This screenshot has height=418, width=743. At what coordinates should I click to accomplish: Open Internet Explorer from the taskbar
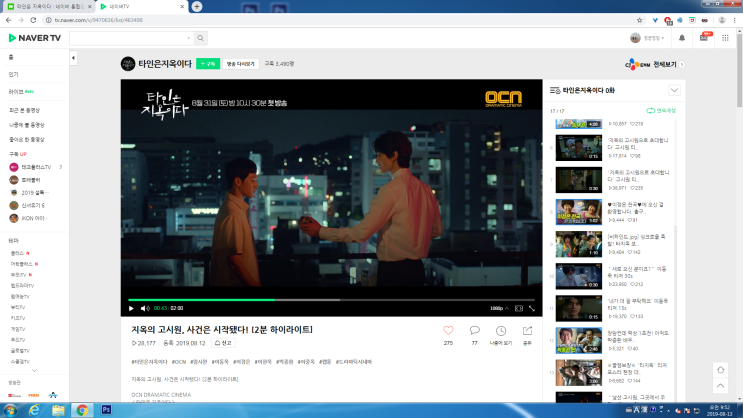pyautogui.click(x=34, y=410)
